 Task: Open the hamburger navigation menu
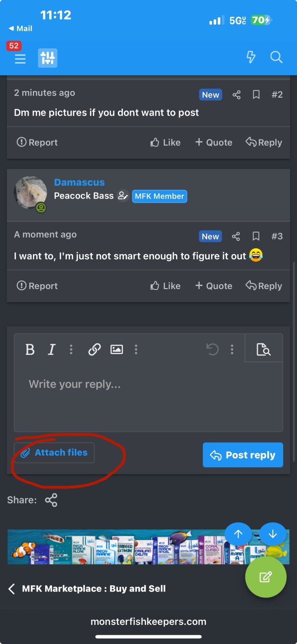click(20, 58)
